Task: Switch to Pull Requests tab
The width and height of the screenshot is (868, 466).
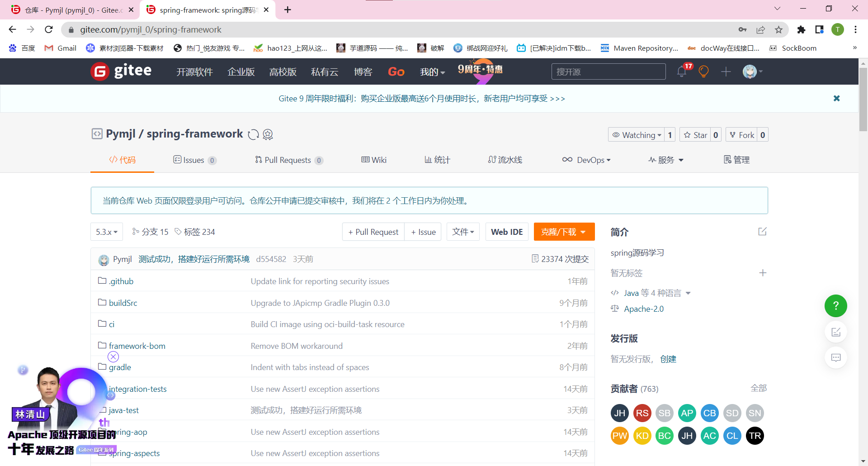Action: 289,160
